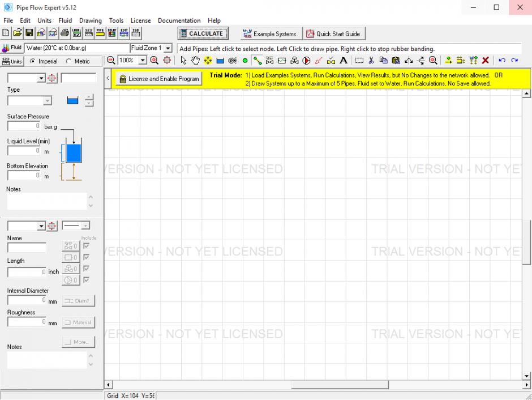Select the blue tank tool
532x400 pixels.
pyautogui.click(x=220, y=61)
